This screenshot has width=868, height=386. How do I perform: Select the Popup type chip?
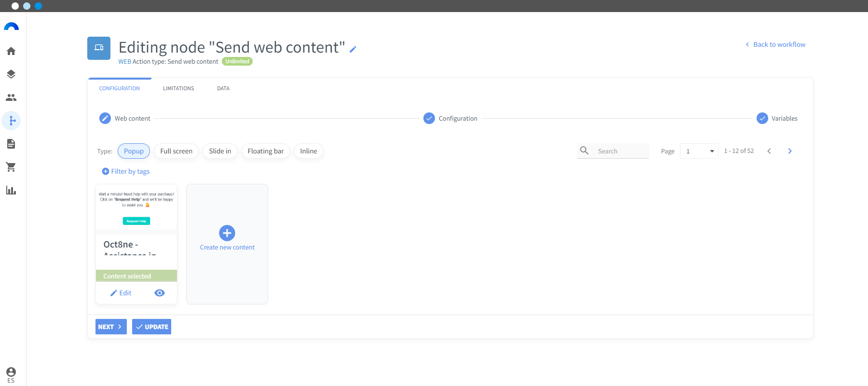pos(134,151)
